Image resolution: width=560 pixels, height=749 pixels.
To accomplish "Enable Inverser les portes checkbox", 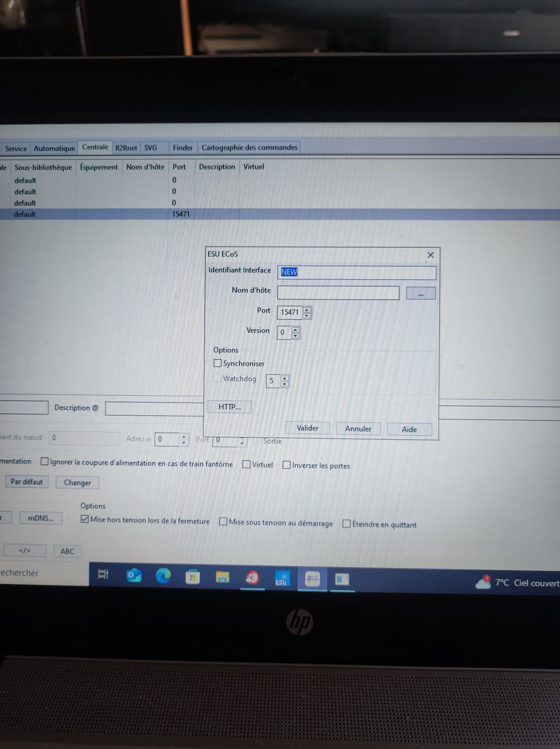I will [286, 465].
